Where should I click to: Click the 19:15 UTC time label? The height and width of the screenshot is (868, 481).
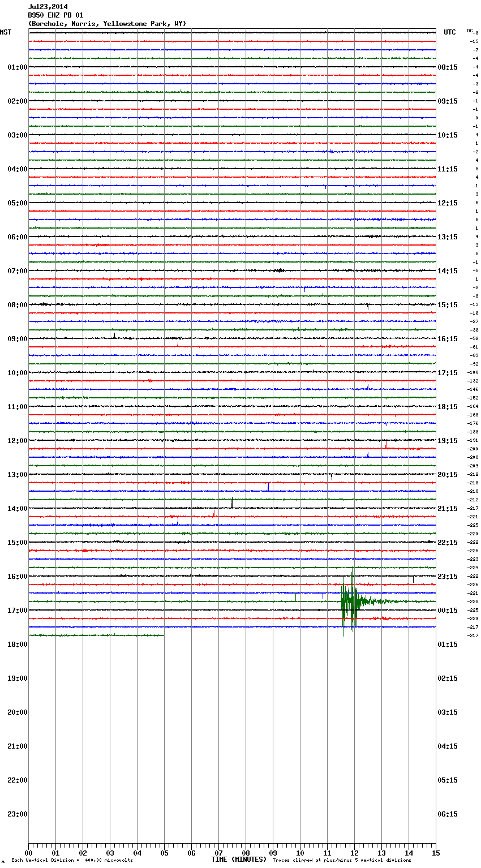click(x=448, y=441)
